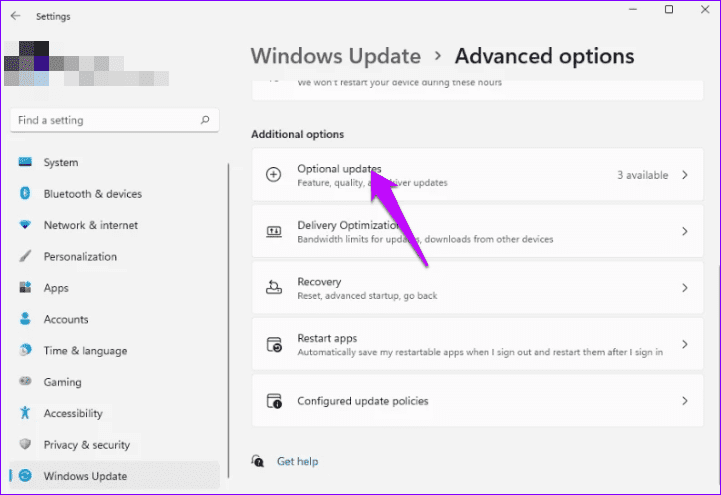Close the Settings window

tap(705, 9)
